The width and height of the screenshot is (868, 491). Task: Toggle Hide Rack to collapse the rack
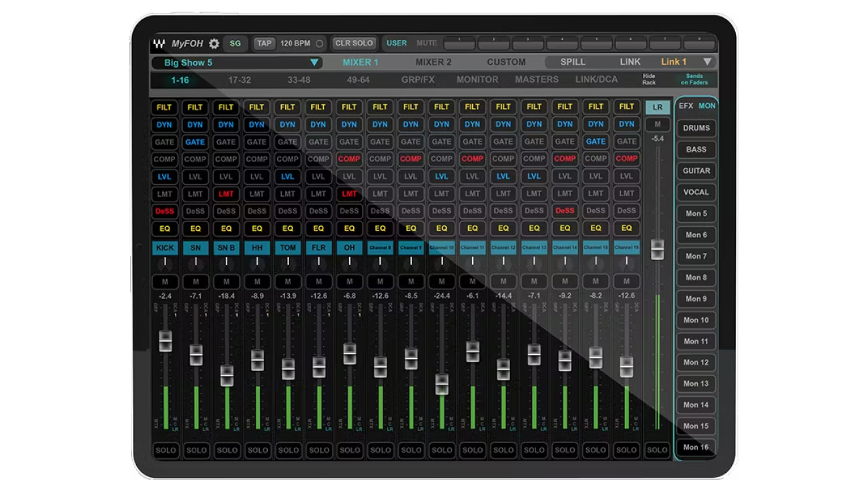click(649, 79)
